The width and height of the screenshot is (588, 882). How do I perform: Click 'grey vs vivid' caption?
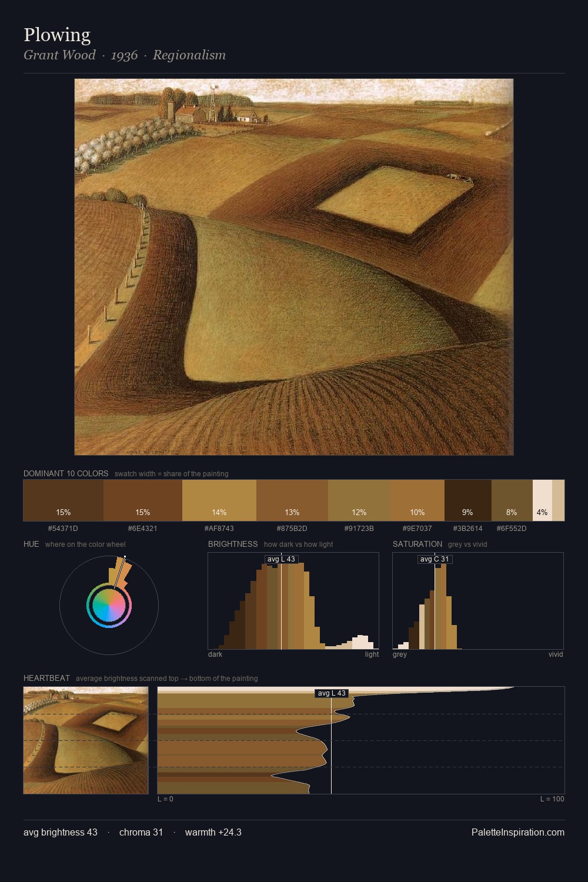[467, 544]
